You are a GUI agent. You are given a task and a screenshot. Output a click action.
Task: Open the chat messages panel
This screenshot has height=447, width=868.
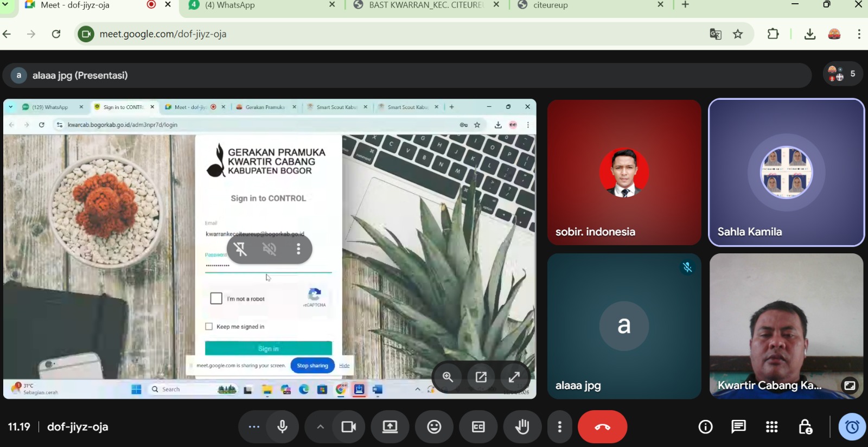pos(738,427)
